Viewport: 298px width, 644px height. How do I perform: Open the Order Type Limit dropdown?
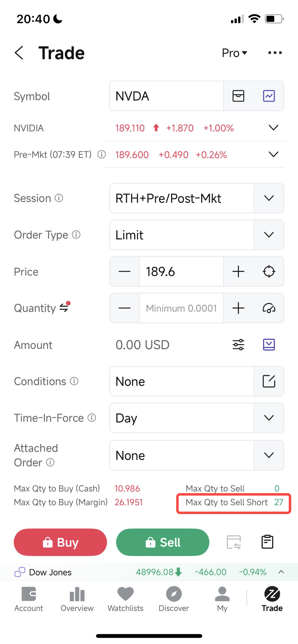269,235
